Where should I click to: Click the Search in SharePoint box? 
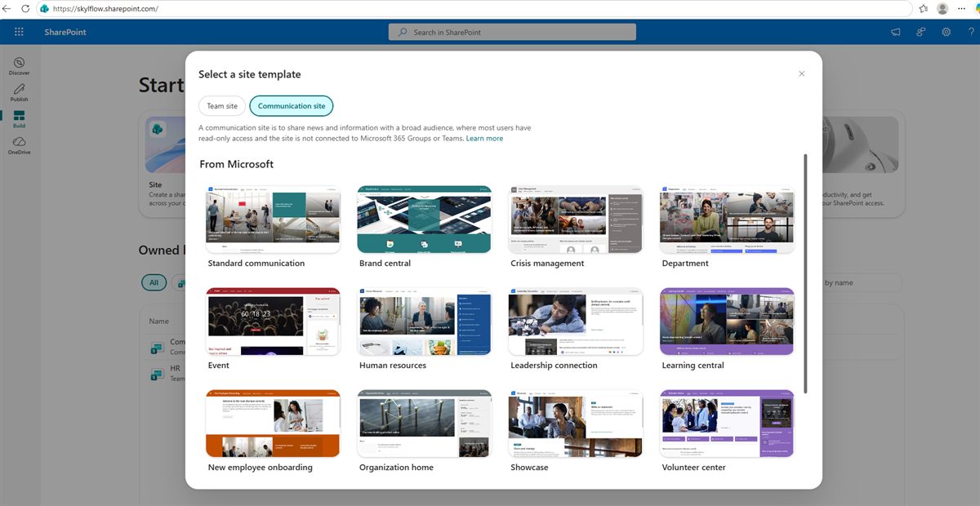[512, 32]
